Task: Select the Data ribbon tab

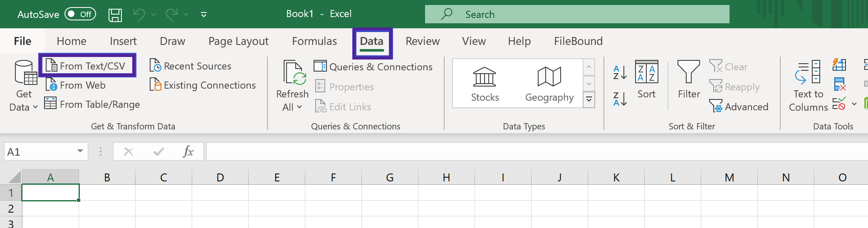Action: [372, 42]
